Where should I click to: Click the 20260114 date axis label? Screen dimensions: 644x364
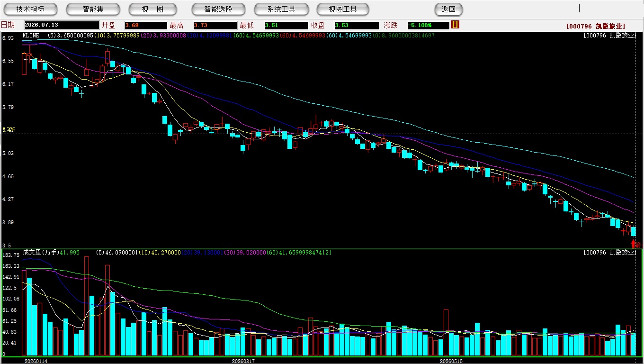pyautogui.click(x=36, y=361)
